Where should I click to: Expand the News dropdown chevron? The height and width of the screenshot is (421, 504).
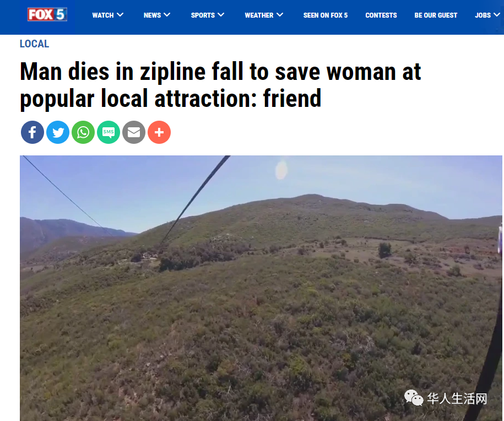tap(167, 15)
